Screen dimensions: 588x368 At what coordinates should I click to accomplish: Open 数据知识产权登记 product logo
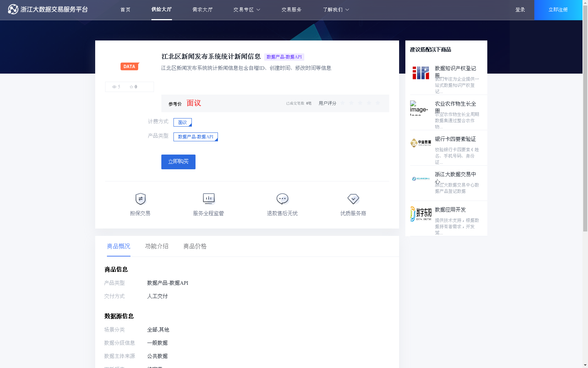point(421,73)
